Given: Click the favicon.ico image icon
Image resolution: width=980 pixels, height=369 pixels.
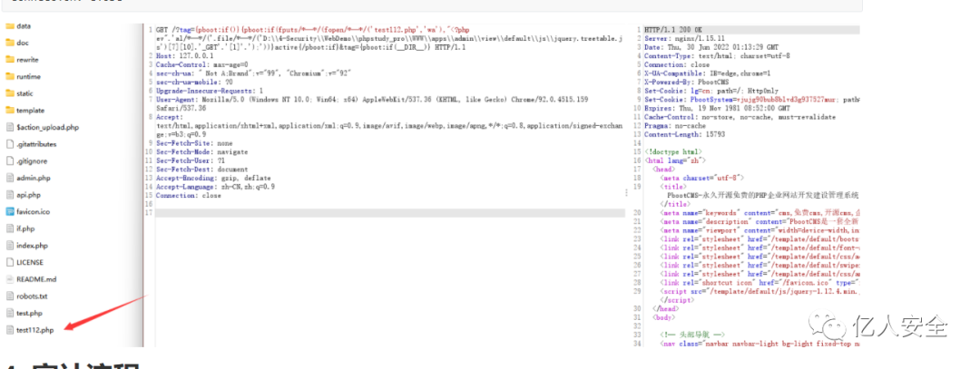Looking at the screenshot, I should (x=9, y=211).
